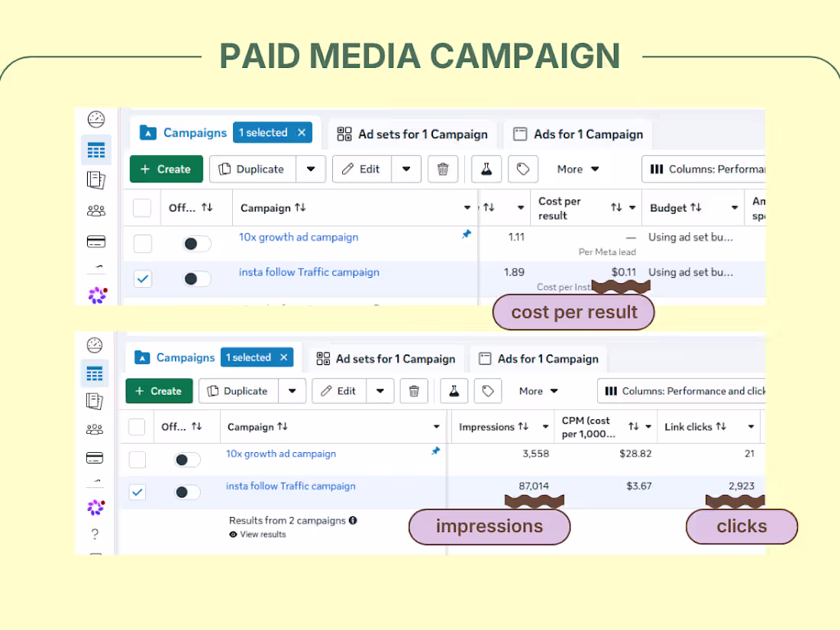Open the Link clicks column menu arrow
This screenshot has width=840, height=630.
751,426
